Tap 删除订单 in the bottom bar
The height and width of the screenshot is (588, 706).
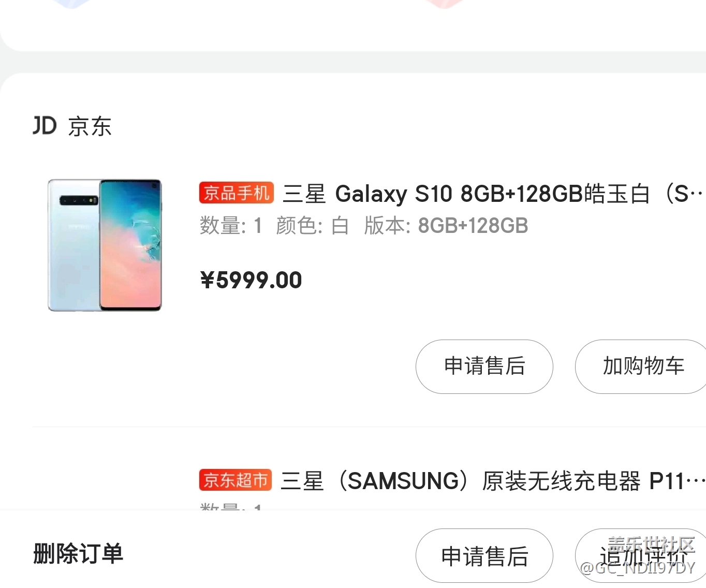click(x=78, y=553)
